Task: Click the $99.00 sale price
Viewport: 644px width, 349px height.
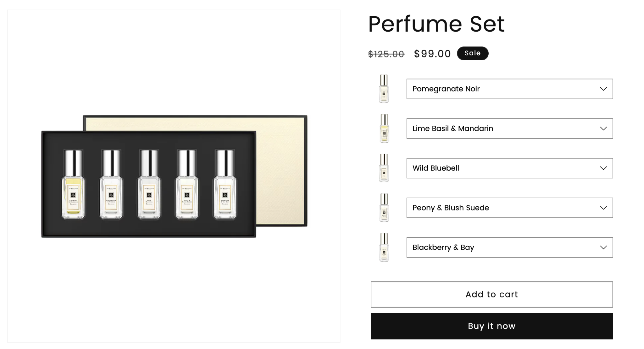Action: pyautogui.click(x=432, y=53)
